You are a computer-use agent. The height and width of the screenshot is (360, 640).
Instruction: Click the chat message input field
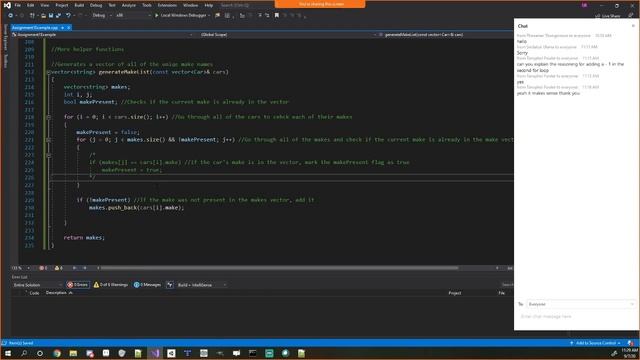pyautogui.click(x=576, y=317)
